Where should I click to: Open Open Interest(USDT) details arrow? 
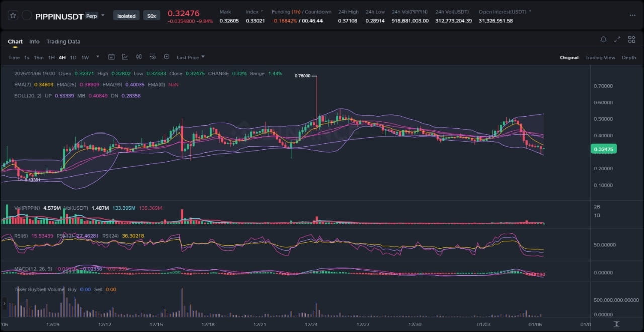[x=530, y=11]
